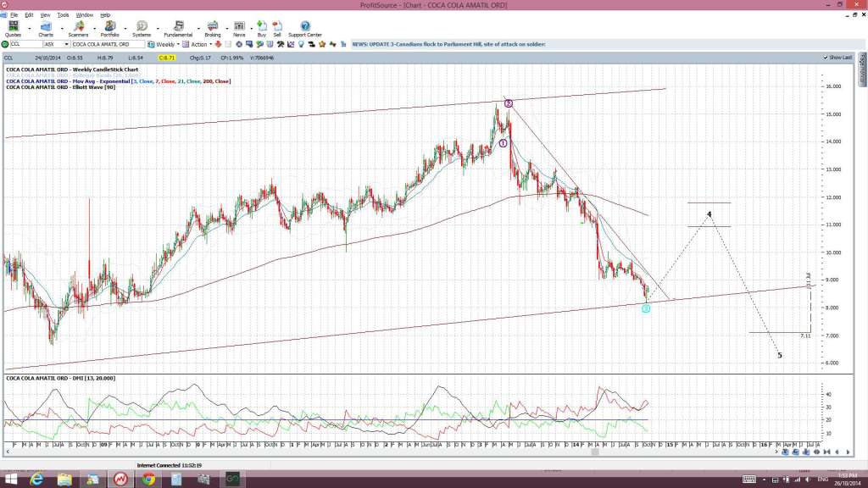Open the Window menu
868x488 pixels.
[84, 15]
